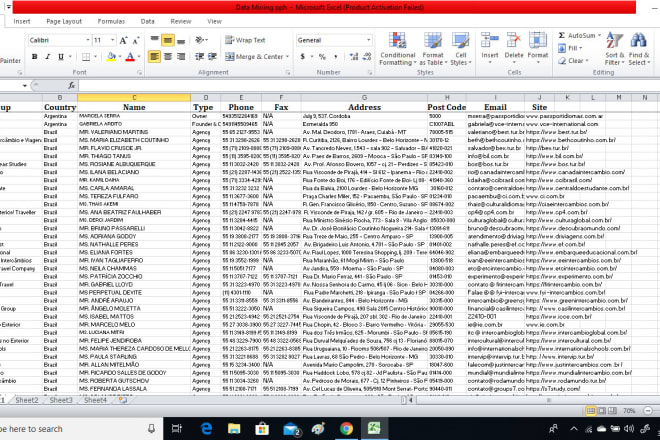Image resolution: width=660 pixels, height=440 pixels.
Task: Click AutoSum sigma icon
Action: [x=562, y=35]
